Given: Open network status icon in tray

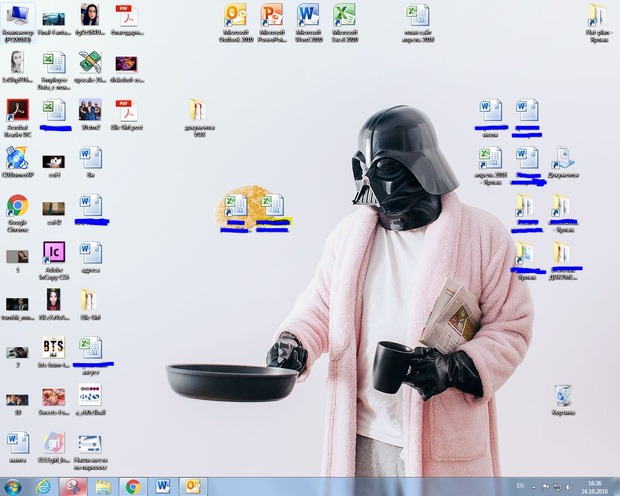Looking at the screenshot, I should tap(557, 487).
